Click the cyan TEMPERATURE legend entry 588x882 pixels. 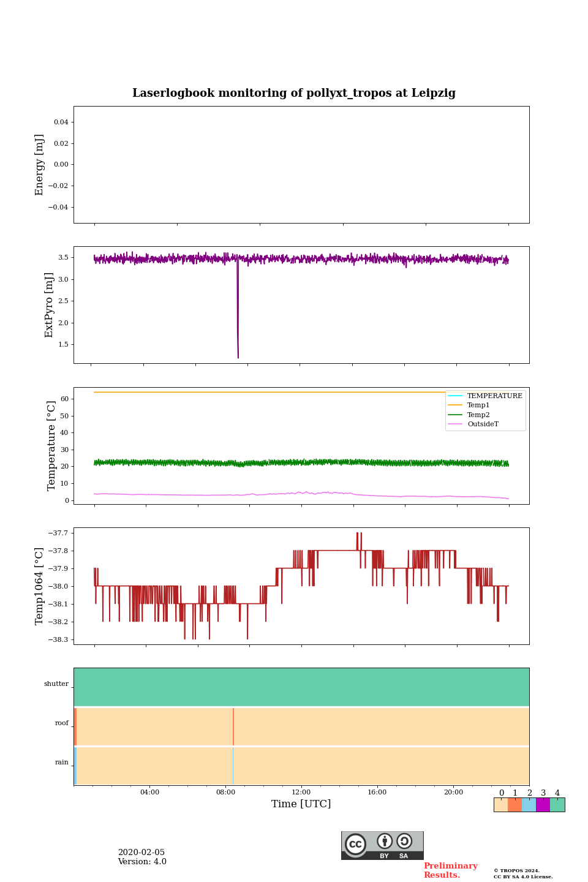[x=494, y=396]
